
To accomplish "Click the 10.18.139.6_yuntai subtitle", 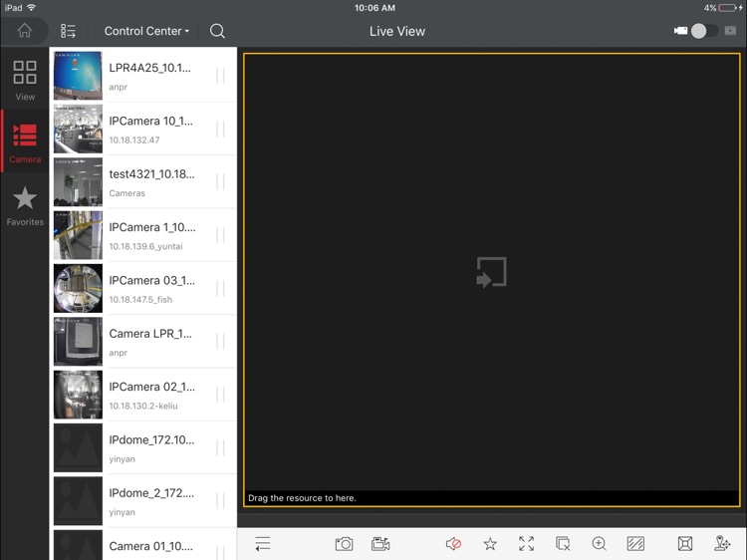I will 145,246.
